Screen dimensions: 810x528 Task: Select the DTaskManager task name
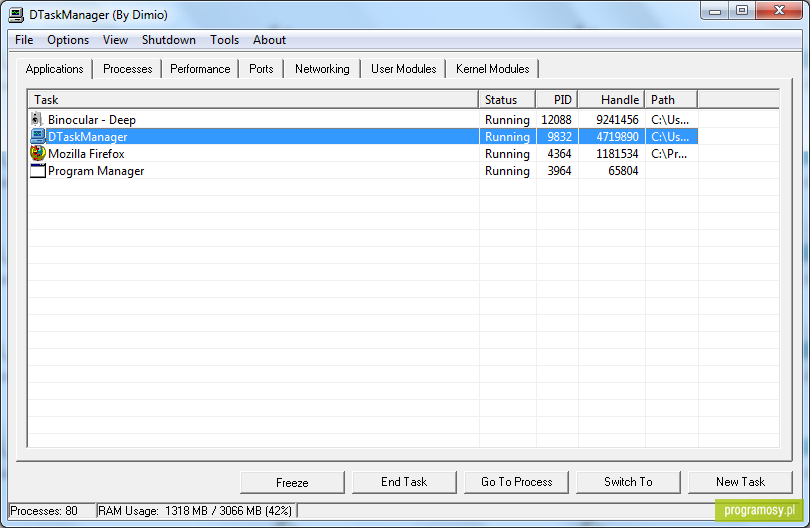87,137
